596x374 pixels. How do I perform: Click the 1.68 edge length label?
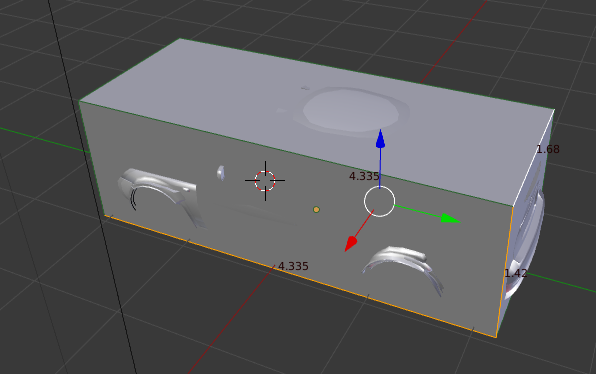pos(548,149)
